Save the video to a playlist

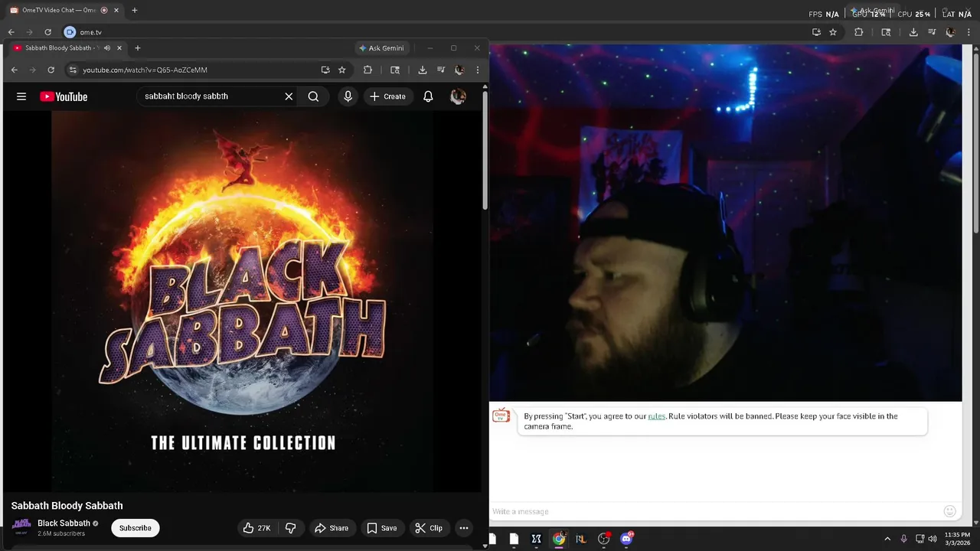pyautogui.click(x=381, y=528)
